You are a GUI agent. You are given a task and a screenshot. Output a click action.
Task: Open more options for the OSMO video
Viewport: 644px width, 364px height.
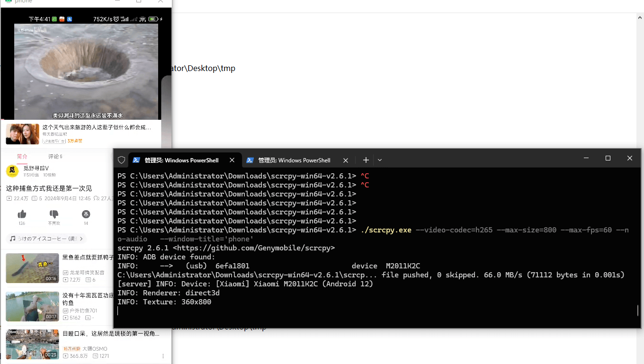point(163,356)
